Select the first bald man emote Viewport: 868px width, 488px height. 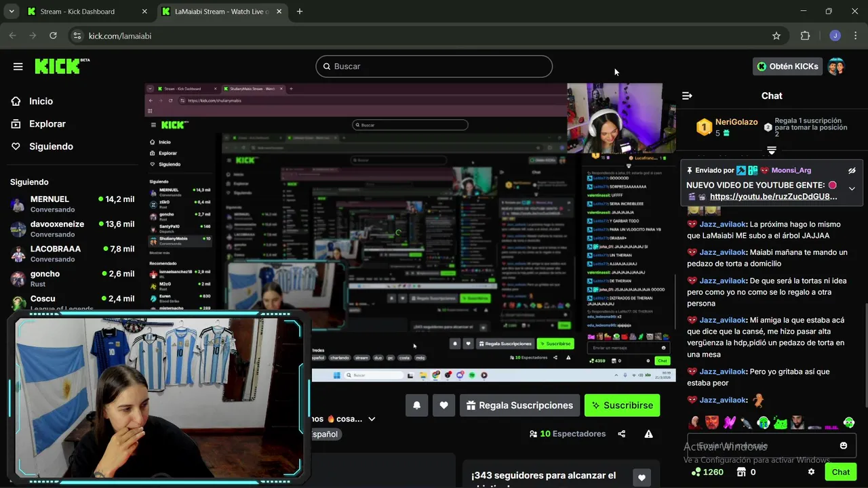[695, 422]
